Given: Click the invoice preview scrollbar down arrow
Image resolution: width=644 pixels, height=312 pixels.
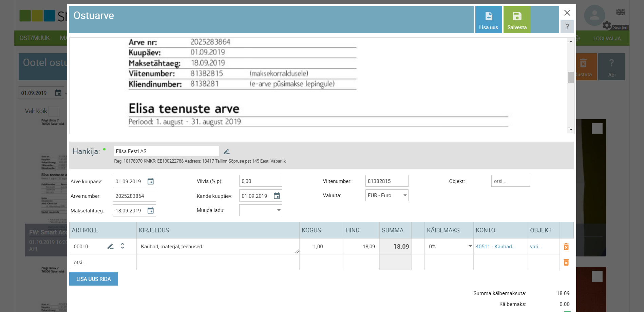Looking at the screenshot, I should tap(571, 129).
